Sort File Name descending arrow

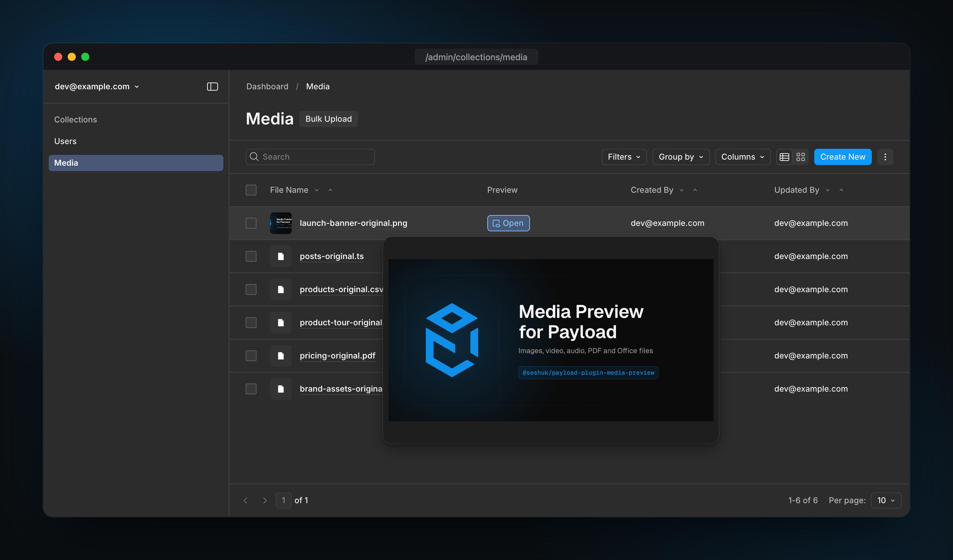point(317,190)
